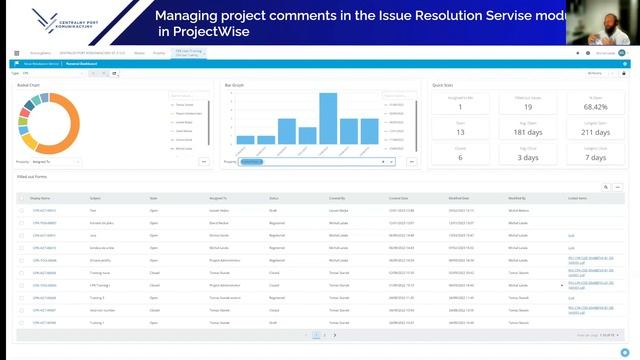
Task: Select page 1 in pagination
Action: pos(316,335)
